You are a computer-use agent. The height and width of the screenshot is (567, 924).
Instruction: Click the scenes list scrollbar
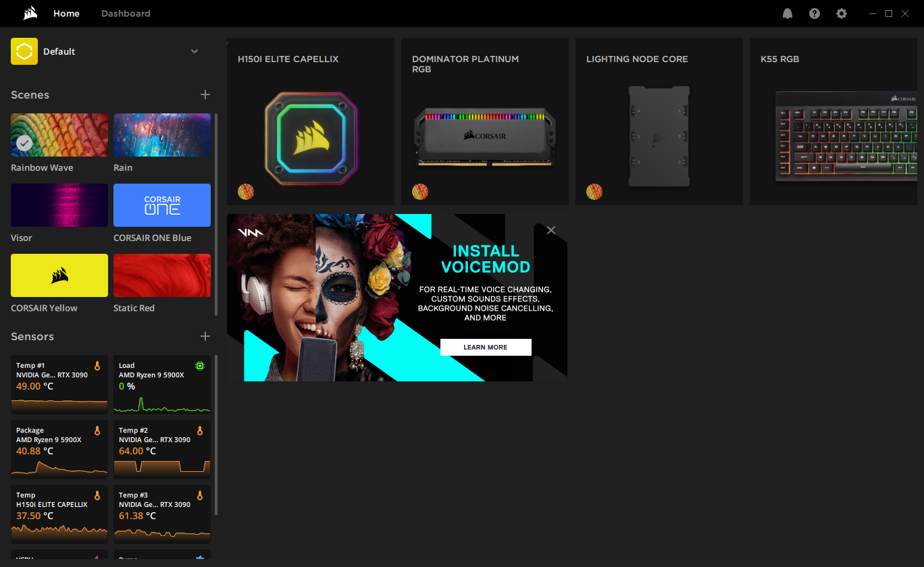216,214
